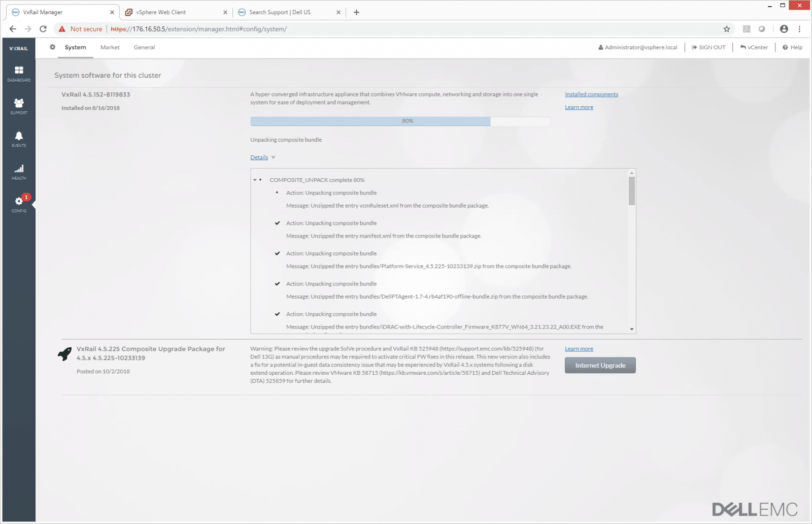Open the Dashboard sidebar icon

coord(19,73)
